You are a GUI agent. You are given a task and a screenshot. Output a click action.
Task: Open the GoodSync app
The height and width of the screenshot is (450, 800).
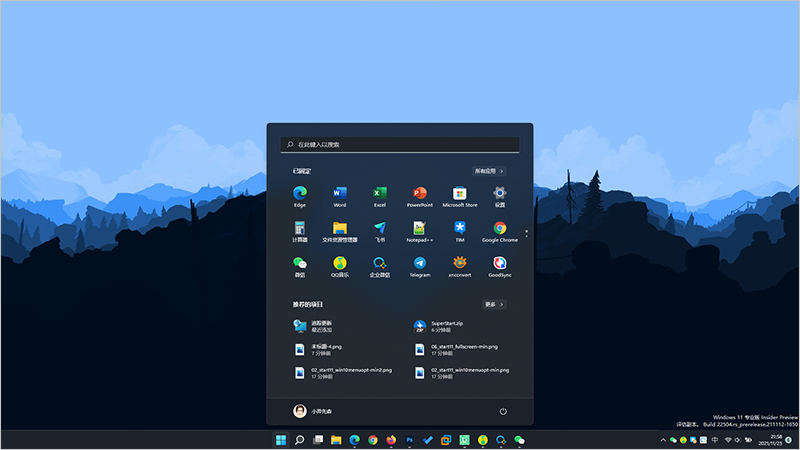coord(499,265)
